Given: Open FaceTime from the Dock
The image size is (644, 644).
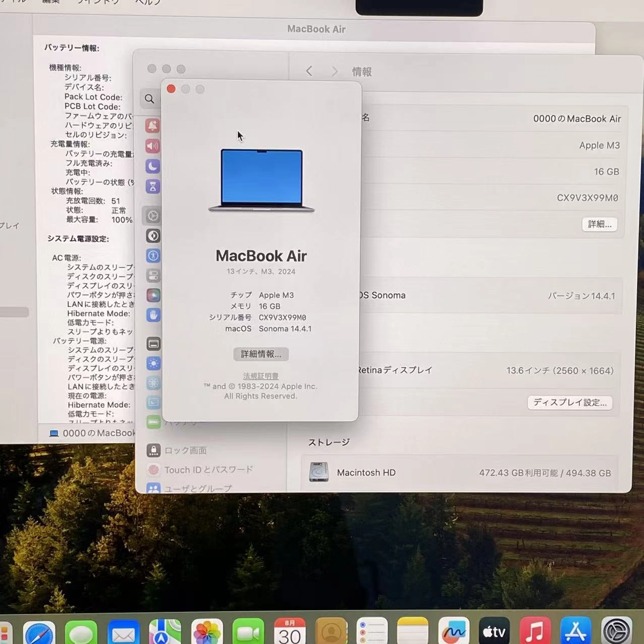Looking at the screenshot, I should (248, 632).
